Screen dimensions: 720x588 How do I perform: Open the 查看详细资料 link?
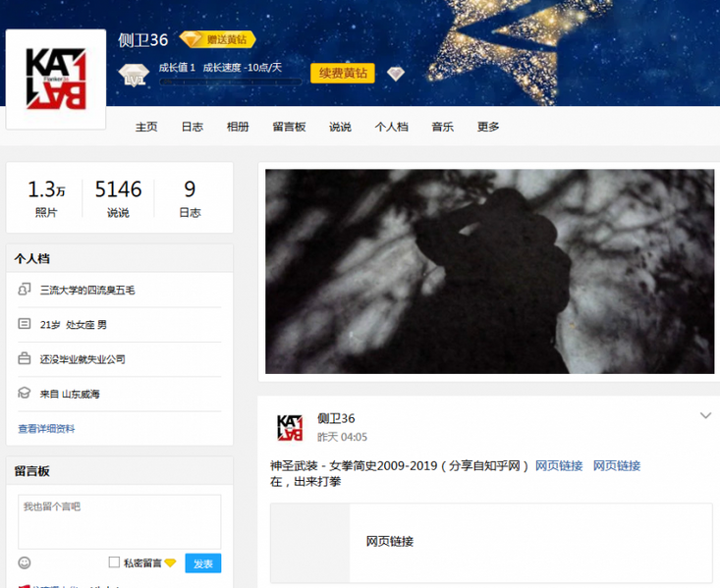[x=46, y=429]
